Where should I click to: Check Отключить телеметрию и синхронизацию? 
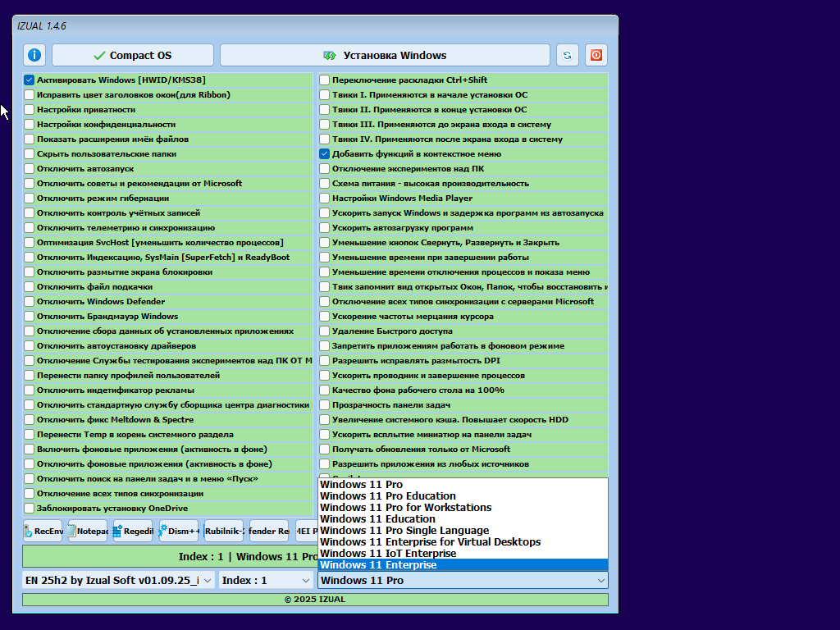pos(29,228)
